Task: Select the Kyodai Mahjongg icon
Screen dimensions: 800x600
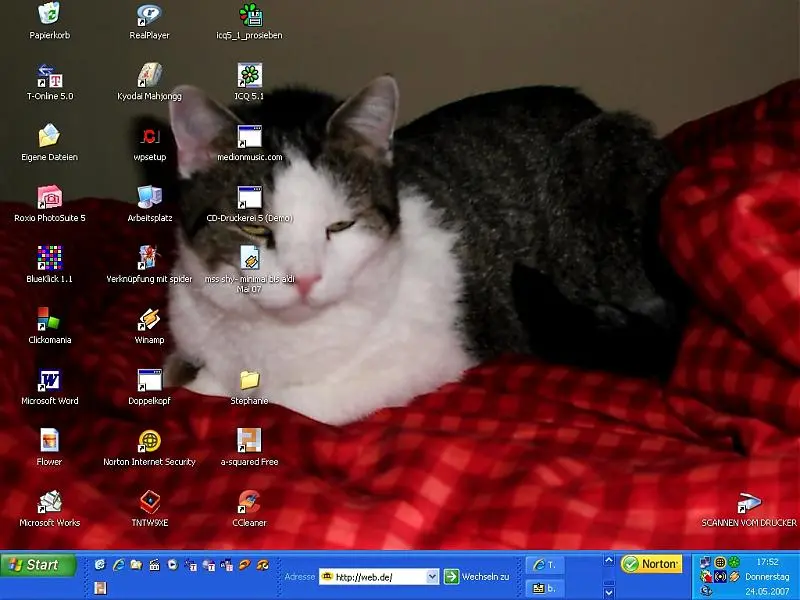Action: (150, 76)
